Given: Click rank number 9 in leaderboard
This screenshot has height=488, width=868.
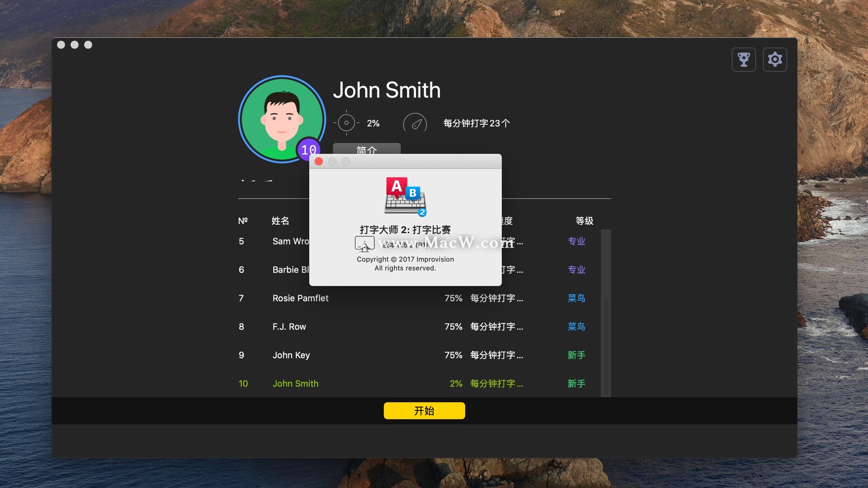Looking at the screenshot, I should point(241,355).
